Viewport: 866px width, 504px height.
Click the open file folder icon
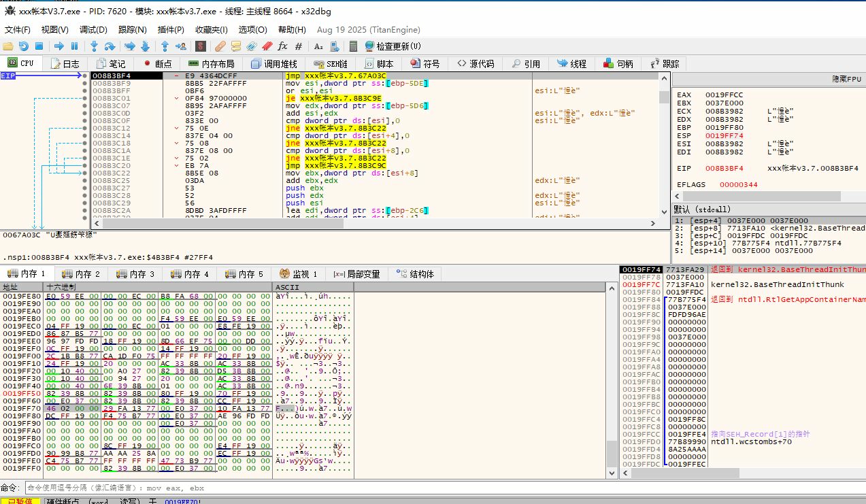8,46
